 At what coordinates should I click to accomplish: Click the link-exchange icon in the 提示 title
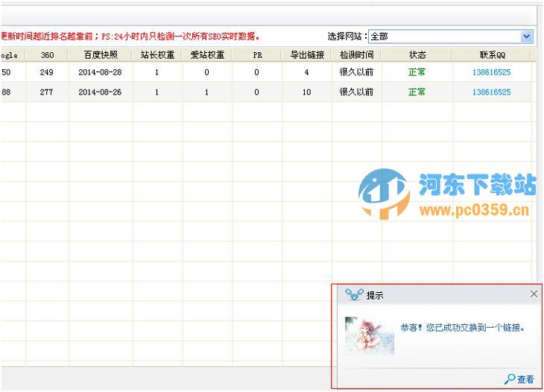[354, 294]
